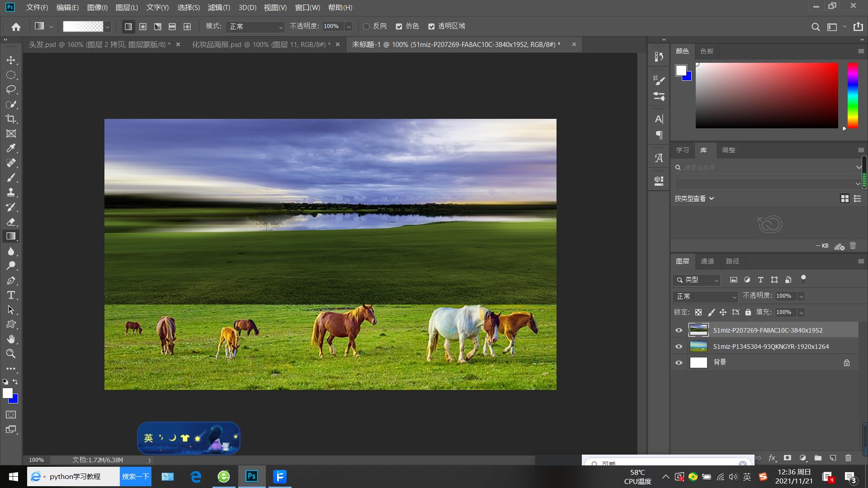Select the Eraser tool

point(11,222)
